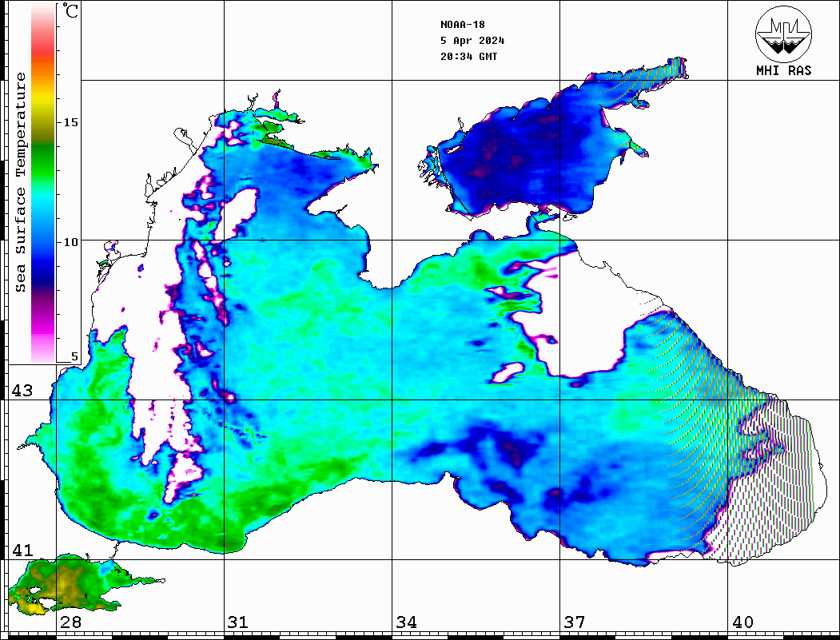Screen dimensions: 840x640
Task: Click longitude label '34'
Action: coord(406,622)
